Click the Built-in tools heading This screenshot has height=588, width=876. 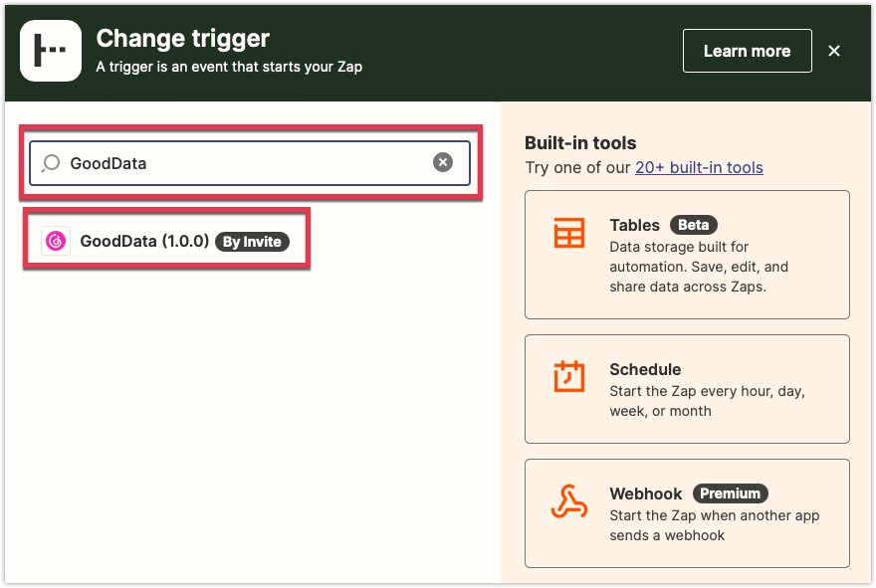[x=580, y=143]
